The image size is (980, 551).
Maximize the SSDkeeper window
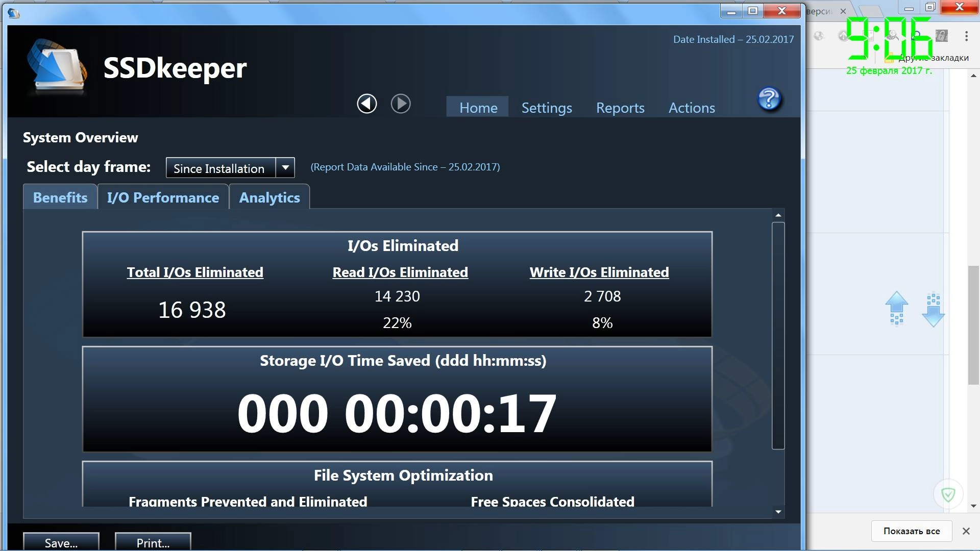(x=753, y=11)
